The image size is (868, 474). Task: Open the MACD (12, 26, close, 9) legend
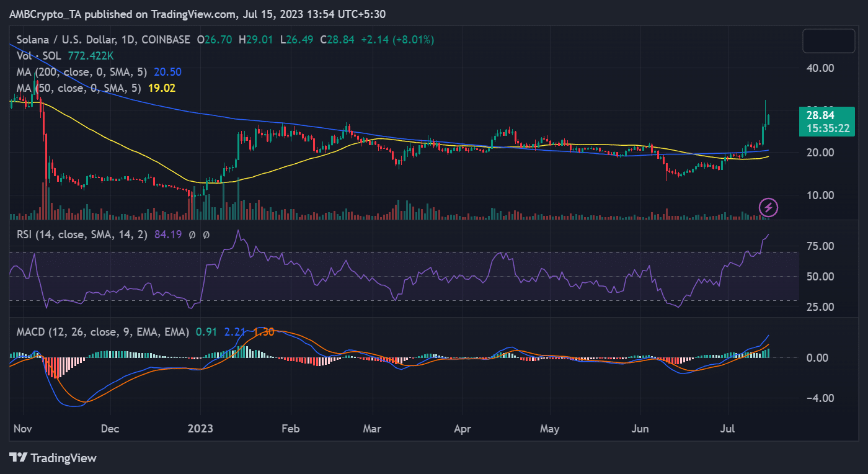103,332
